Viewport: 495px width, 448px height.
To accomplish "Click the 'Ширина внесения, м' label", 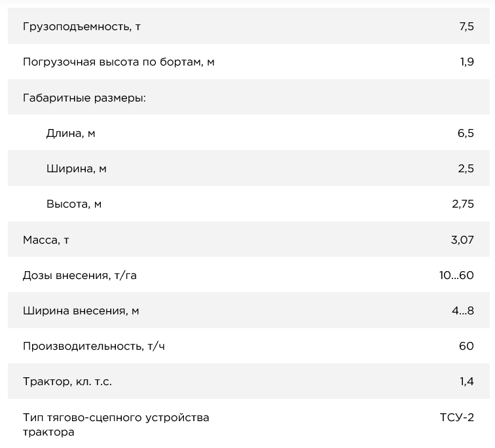I will [x=81, y=311].
